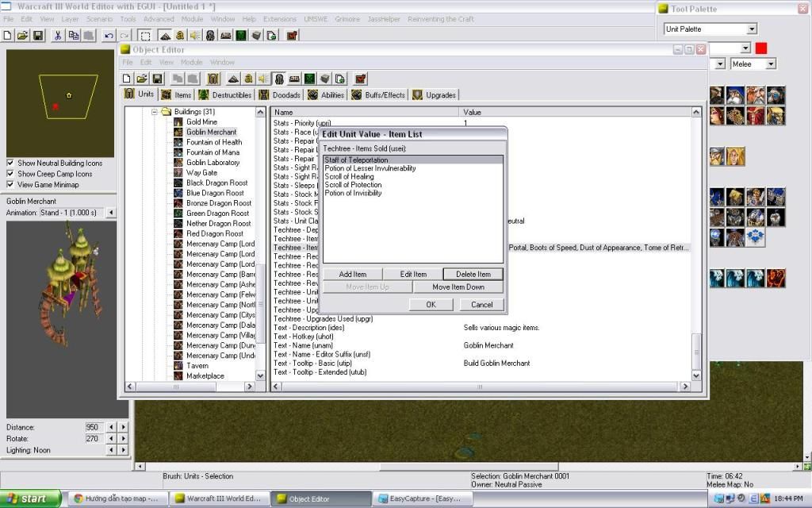
Task: Increase Distance with its right arrow
Action: pos(123,427)
